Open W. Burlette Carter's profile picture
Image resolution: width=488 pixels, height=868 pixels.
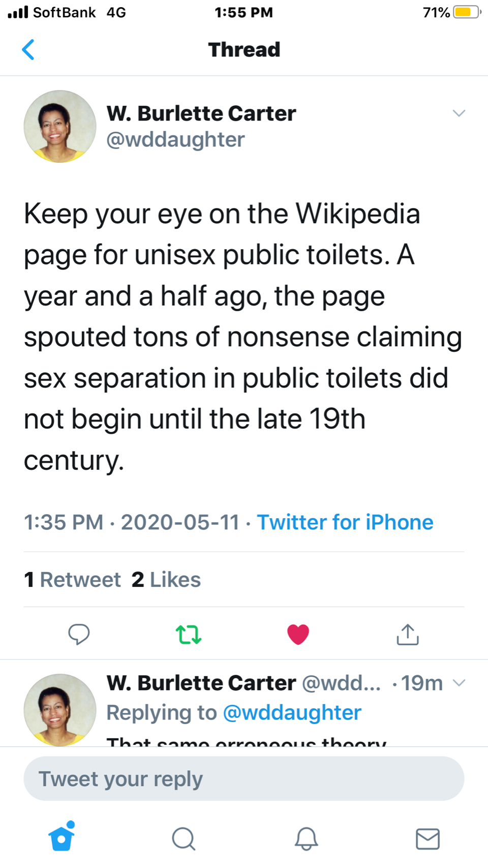pos(60,126)
